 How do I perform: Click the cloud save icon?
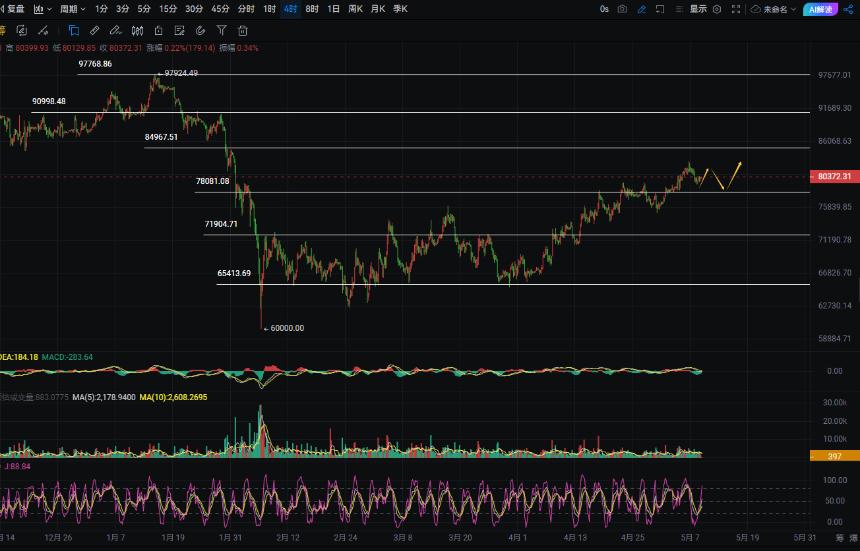(756, 9)
